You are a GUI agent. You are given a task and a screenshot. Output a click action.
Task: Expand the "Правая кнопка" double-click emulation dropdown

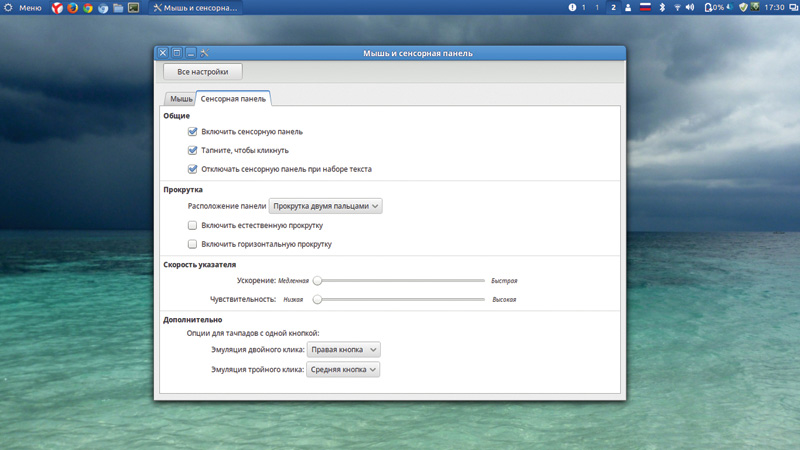tap(343, 350)
